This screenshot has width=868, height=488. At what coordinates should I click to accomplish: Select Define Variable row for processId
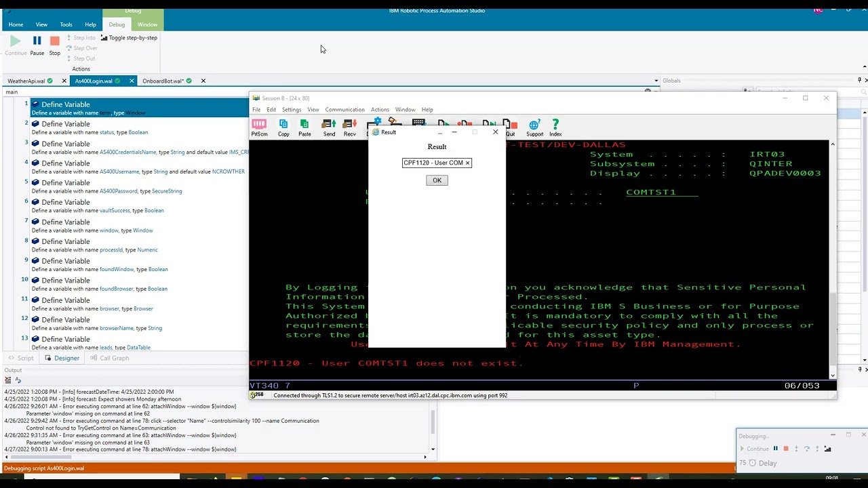coord(139,245)
